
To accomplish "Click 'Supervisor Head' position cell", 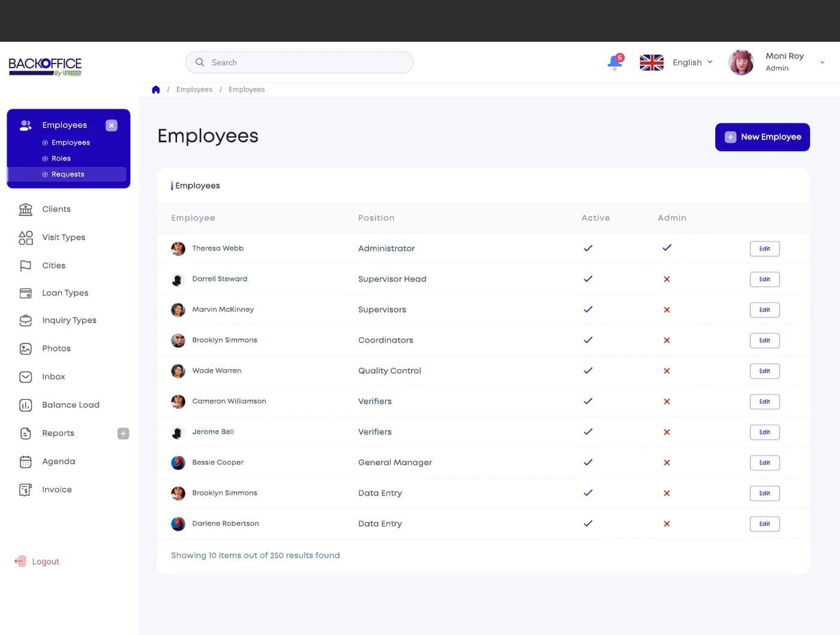I will (x=392, y=279).
